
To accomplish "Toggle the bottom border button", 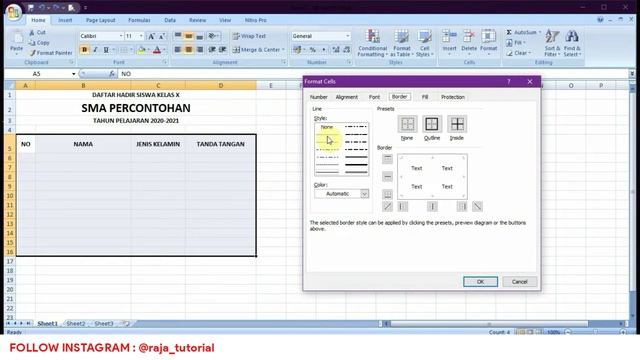I will point(387,194).
